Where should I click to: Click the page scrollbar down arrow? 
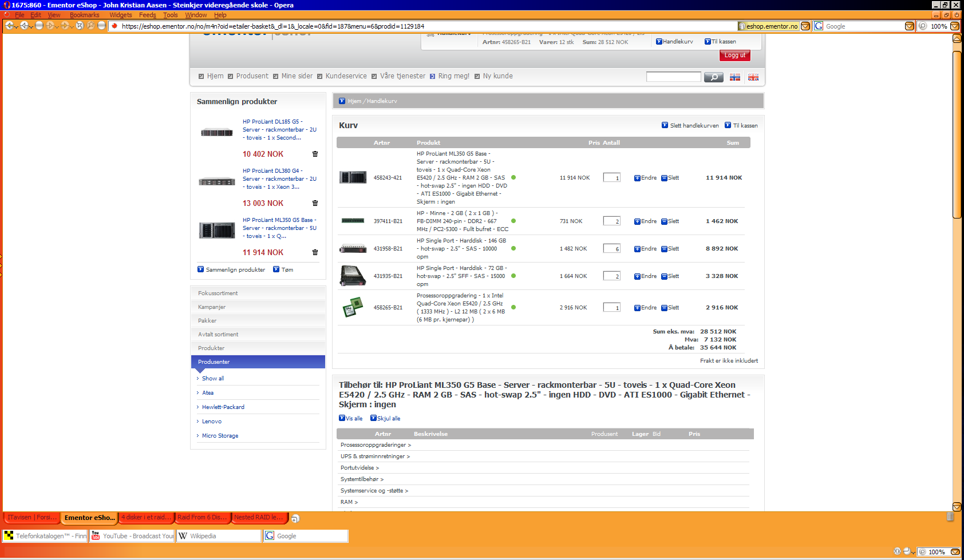click(957, 507)
